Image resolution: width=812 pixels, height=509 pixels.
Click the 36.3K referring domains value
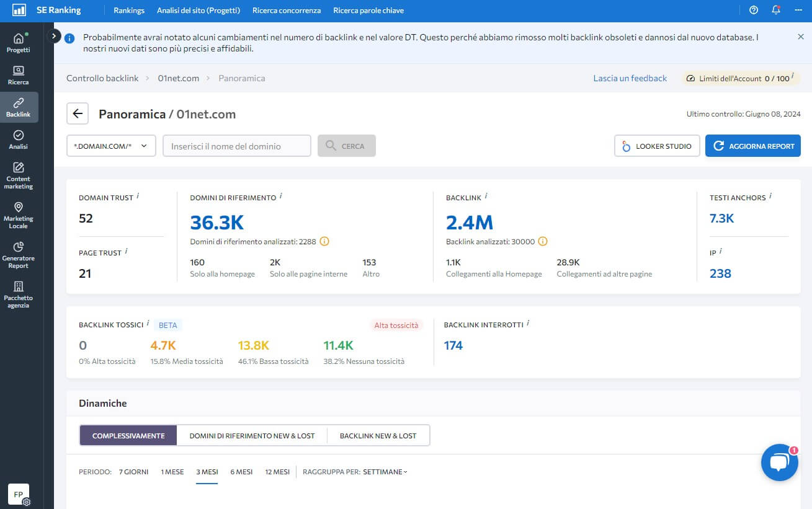click(216, 223)
